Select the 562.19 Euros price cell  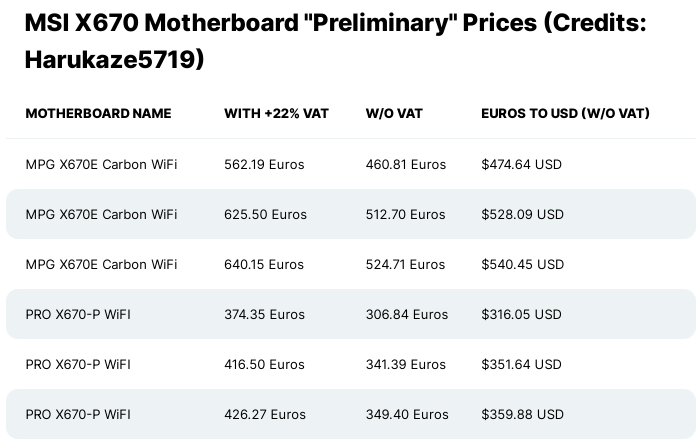264,164
